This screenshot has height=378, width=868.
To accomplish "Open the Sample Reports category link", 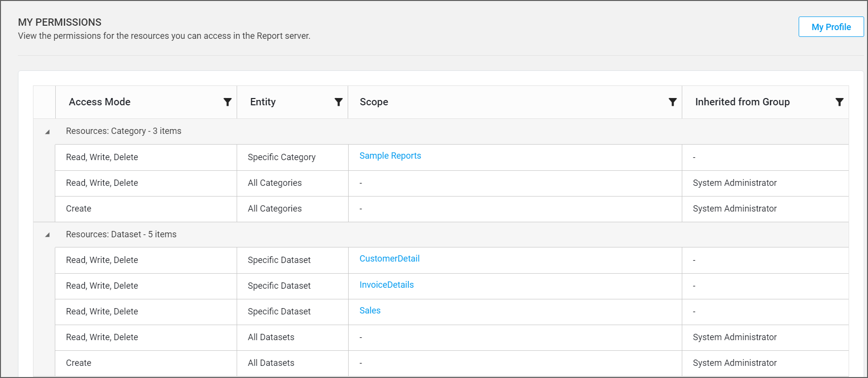I will (390, 156).
